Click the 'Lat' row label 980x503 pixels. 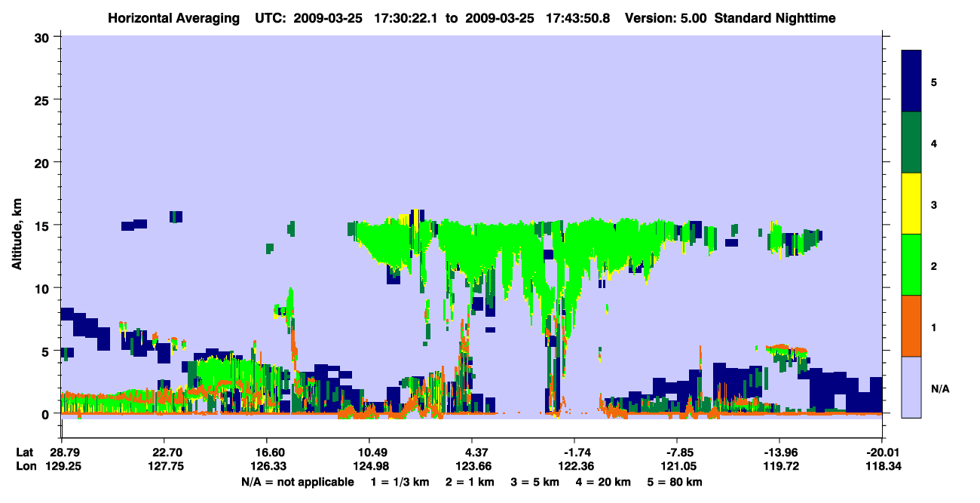coord(24,452)
